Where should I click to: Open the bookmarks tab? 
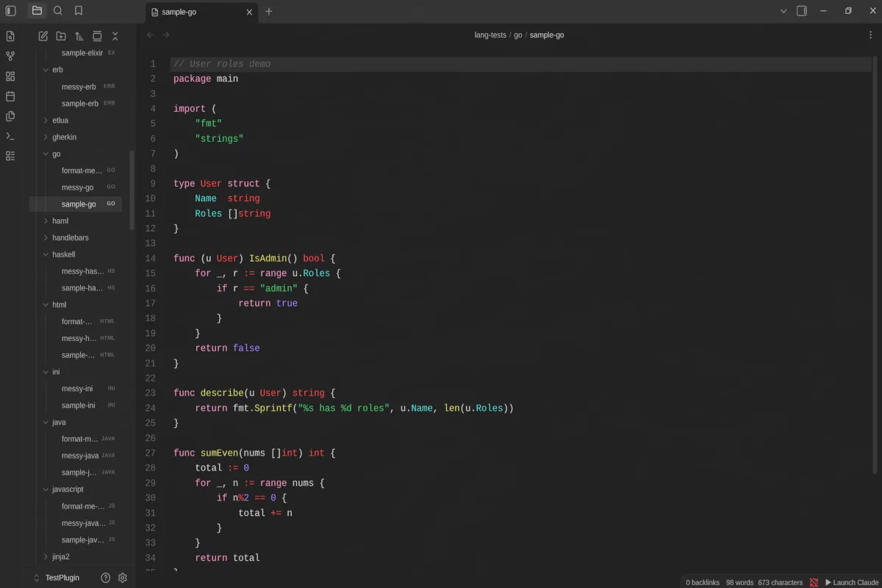pos(79,11)
